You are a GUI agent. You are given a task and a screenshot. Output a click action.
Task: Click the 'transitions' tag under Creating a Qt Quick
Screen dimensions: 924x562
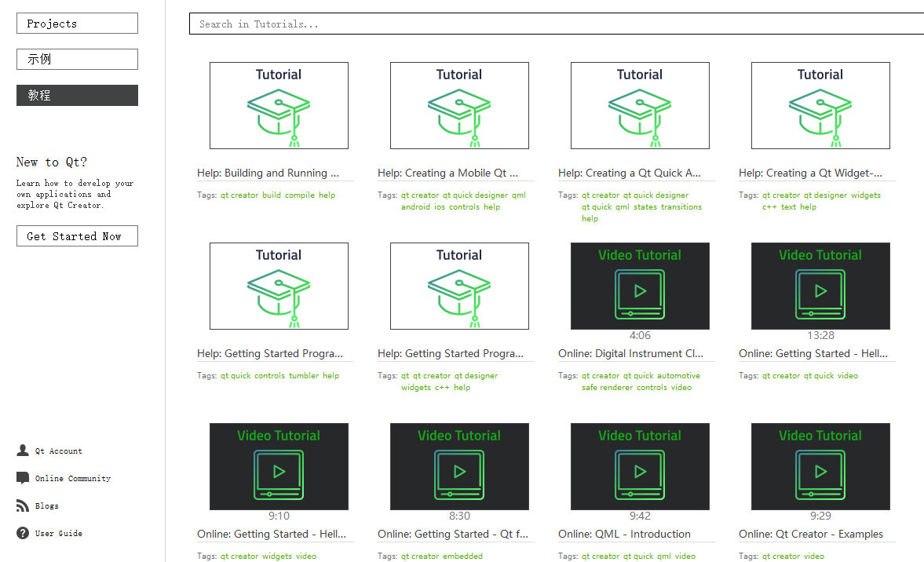point(681,206)
